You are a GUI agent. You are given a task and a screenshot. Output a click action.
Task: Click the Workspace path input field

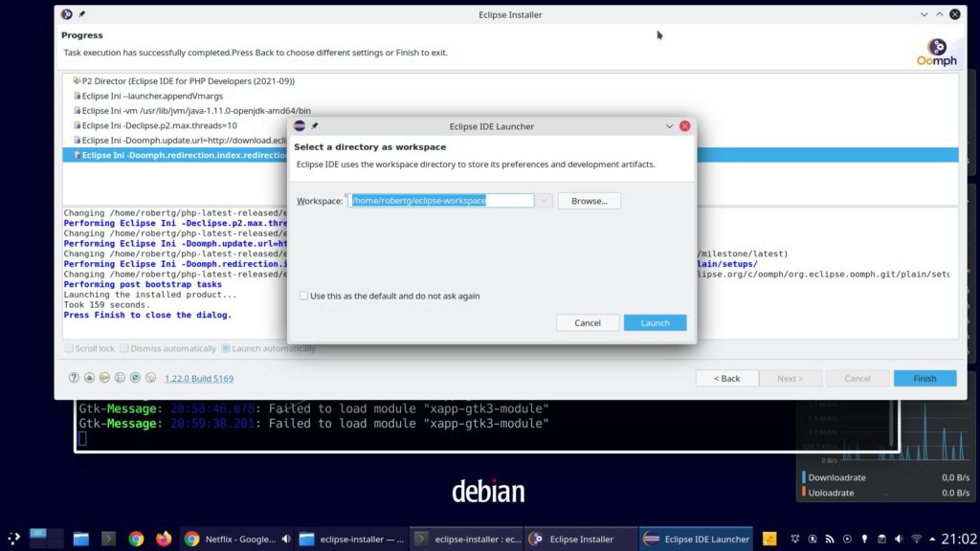pyautogui.click(x=441, y=201)
